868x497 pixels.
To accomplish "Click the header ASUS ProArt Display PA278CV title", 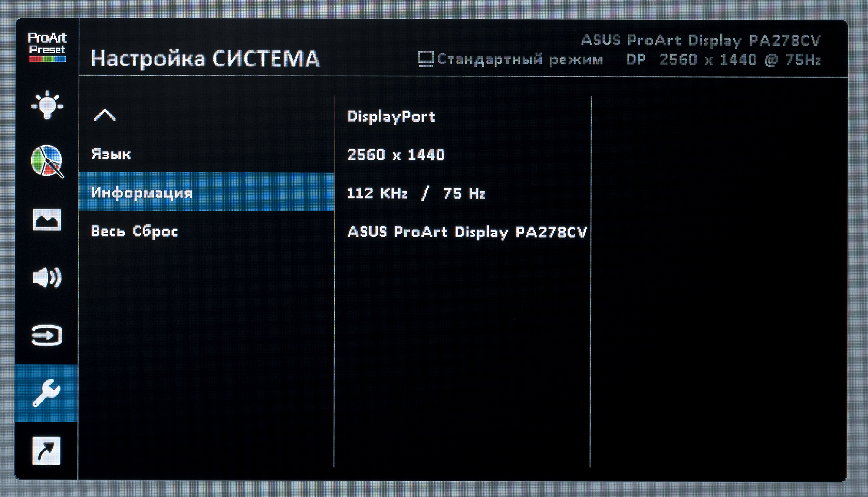I will [700, 41].
